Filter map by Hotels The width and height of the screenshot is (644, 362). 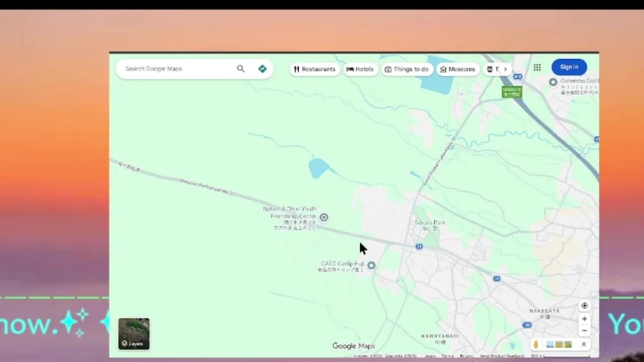(x=360, y=69)
